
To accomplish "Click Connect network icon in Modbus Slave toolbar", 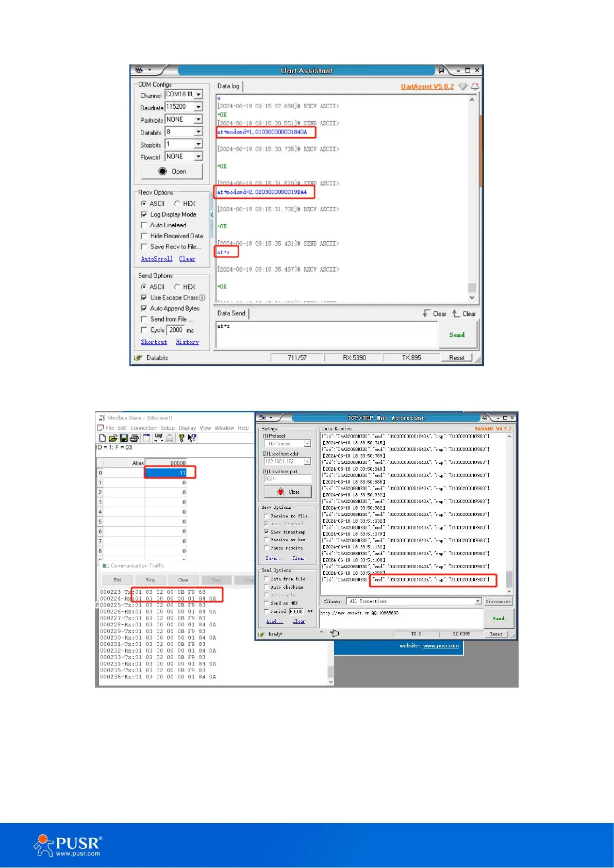I will [159, 438].
